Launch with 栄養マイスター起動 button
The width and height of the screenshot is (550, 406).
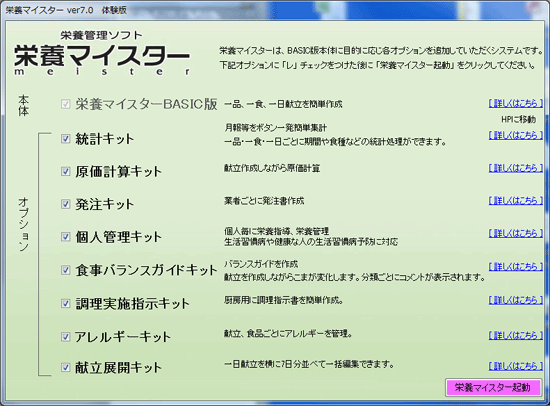(x=493, y=387)
